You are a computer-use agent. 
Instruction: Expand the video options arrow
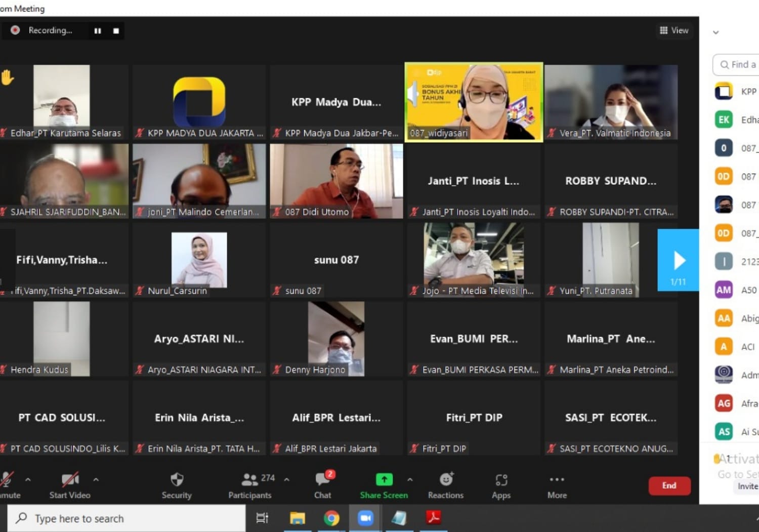pyautogui.click(x=96, y=479)
